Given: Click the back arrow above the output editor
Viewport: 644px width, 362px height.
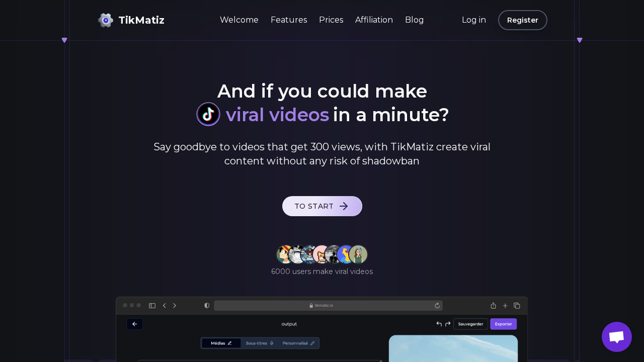Looking at the screenshot, I should pos(134,324).
